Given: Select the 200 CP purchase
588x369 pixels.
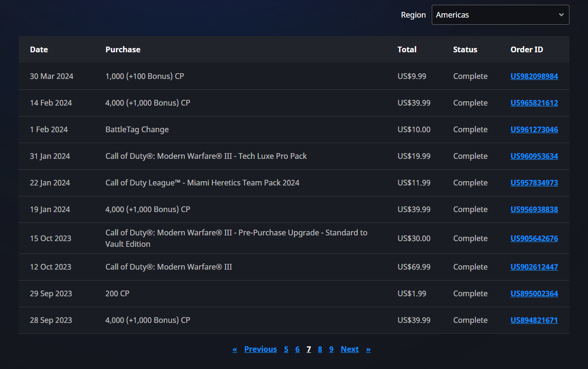Looking at the screenshot, I should pos(117,293).
